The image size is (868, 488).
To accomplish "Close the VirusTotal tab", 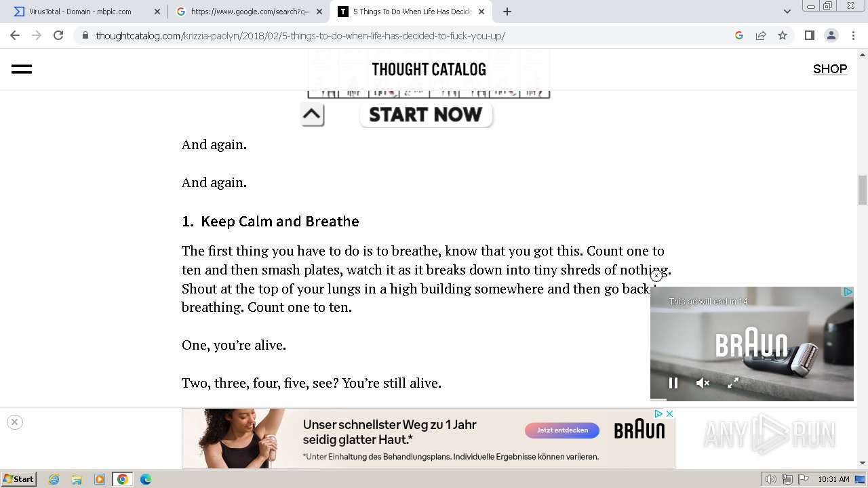I will (x=157, y=12).
